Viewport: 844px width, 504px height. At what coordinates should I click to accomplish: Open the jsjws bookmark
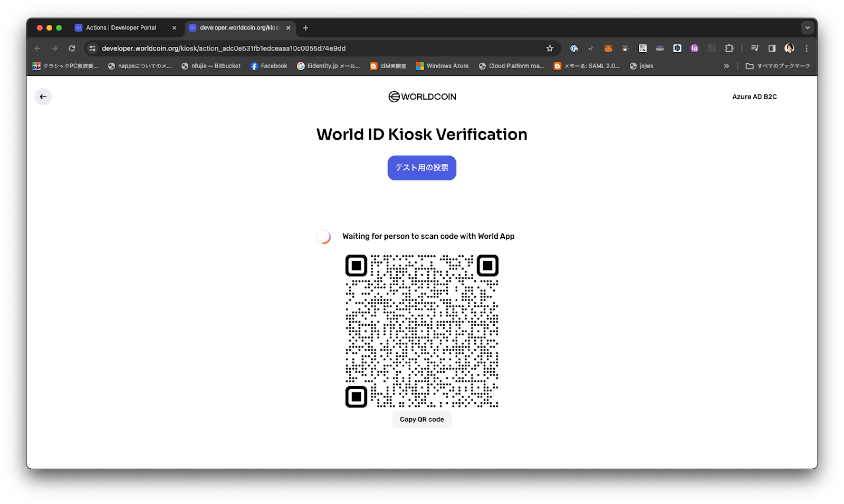click(641, 66)
